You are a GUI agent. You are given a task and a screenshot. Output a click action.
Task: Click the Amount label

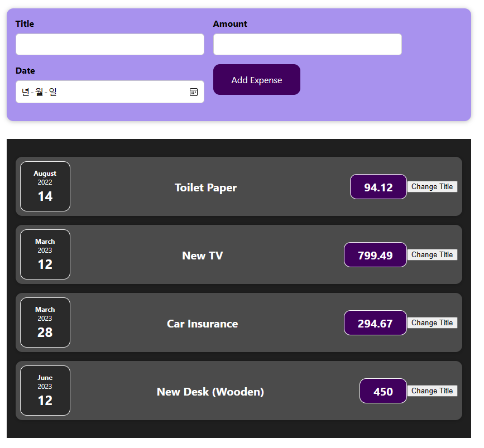[x=230, y=24]
